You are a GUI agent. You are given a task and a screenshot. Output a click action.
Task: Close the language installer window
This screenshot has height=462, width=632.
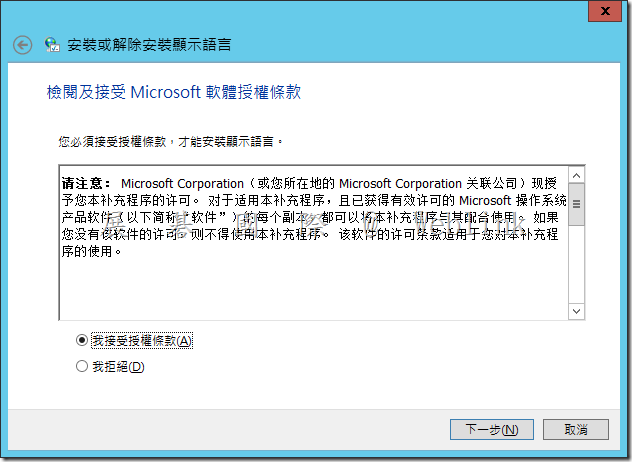point(605,11)
